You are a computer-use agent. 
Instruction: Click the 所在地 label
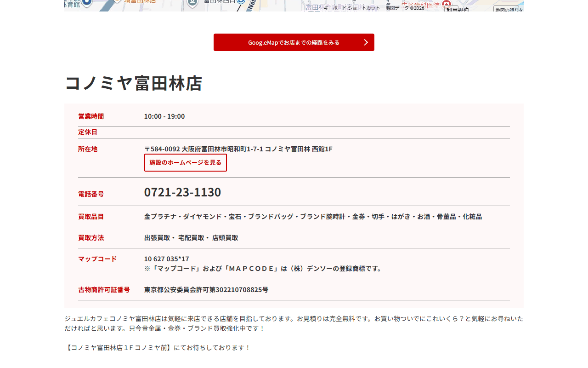(x=88, y=149)
